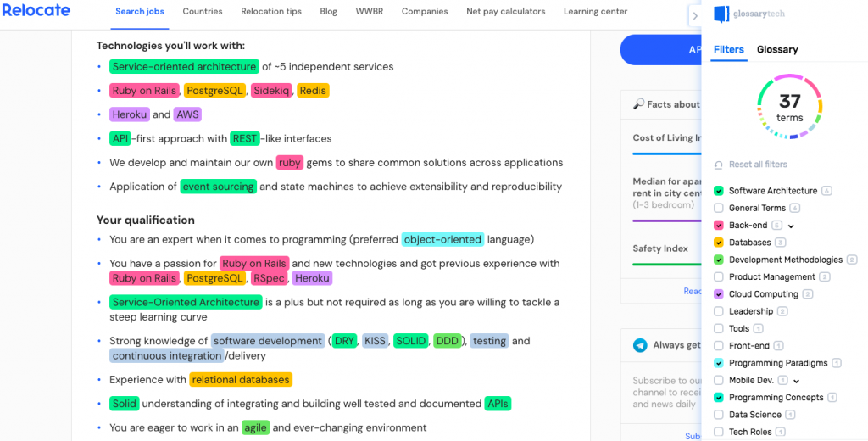Click the magnifier icon by Facts about
The image size is (868, 441).
click(638, 104)
